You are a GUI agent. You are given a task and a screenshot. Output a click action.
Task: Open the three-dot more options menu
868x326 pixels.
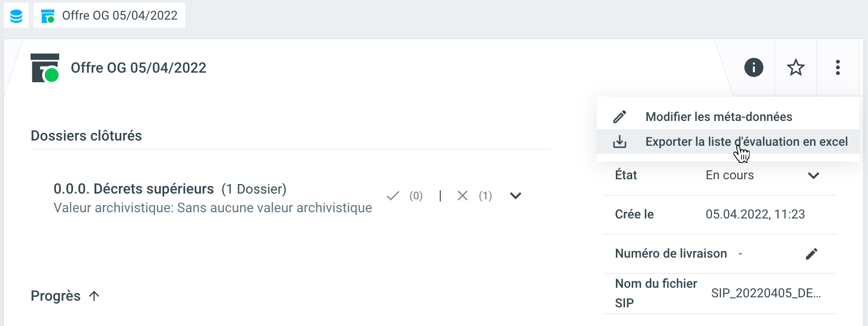837,67
